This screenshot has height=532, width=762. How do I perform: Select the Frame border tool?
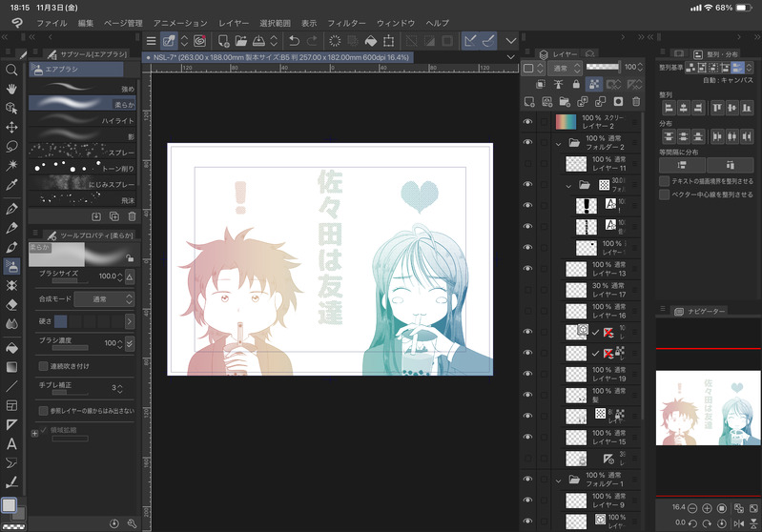point(11,406)
